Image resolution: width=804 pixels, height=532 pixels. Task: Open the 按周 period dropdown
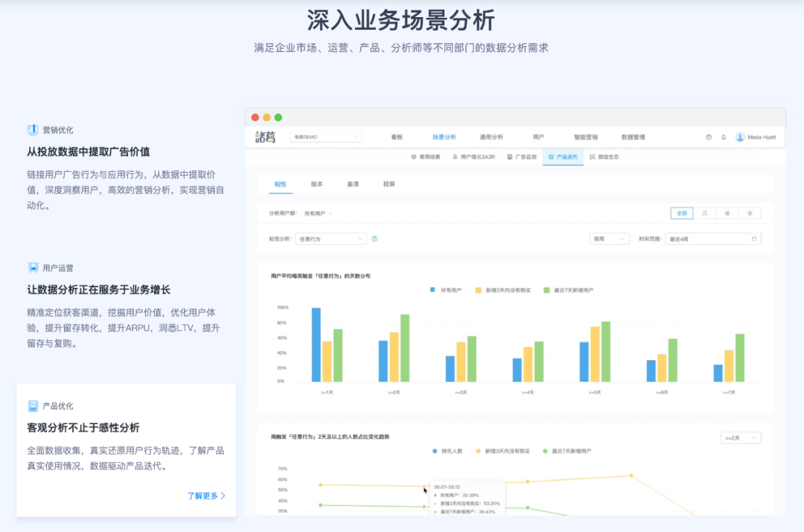(609, 239)
